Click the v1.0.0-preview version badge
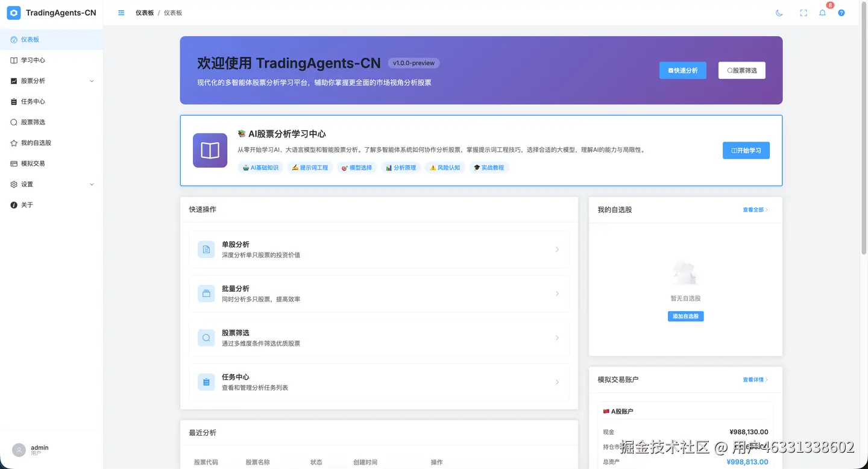Image resolution: width=868 pixels, height=469 pixels. [414, 63]
